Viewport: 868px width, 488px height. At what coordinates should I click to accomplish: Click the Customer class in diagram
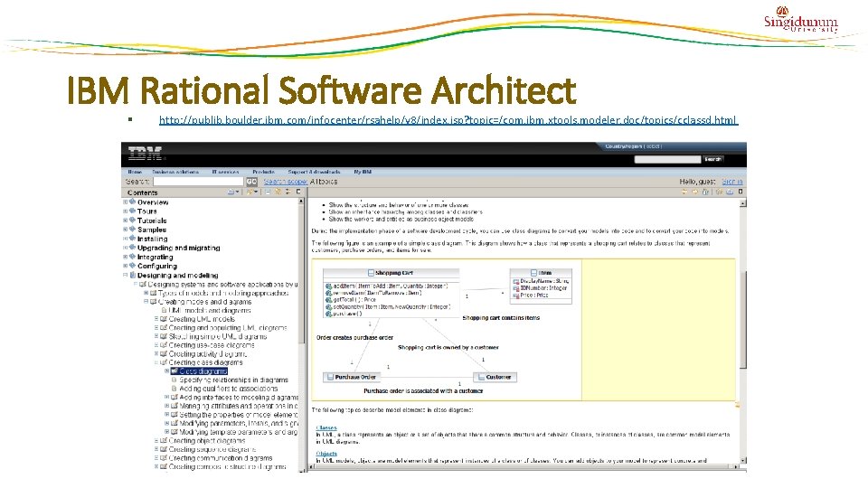coord(495,377)
